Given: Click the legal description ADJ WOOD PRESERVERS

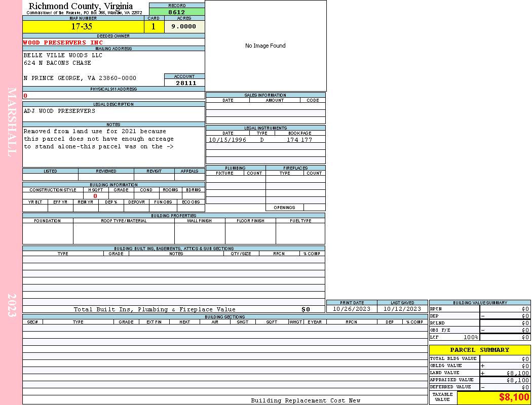Looking at the screenshot, I should click(59, 111).
